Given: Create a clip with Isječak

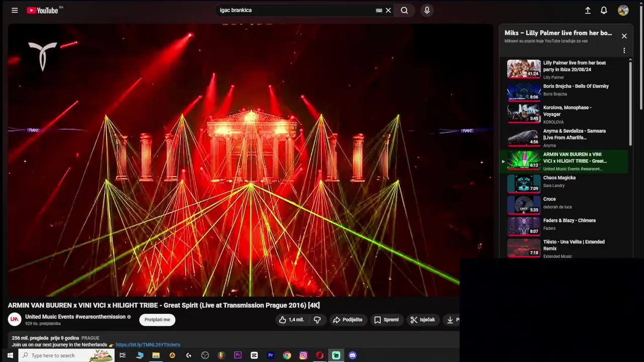Looking at the screenshot, I should click(423, 320).
